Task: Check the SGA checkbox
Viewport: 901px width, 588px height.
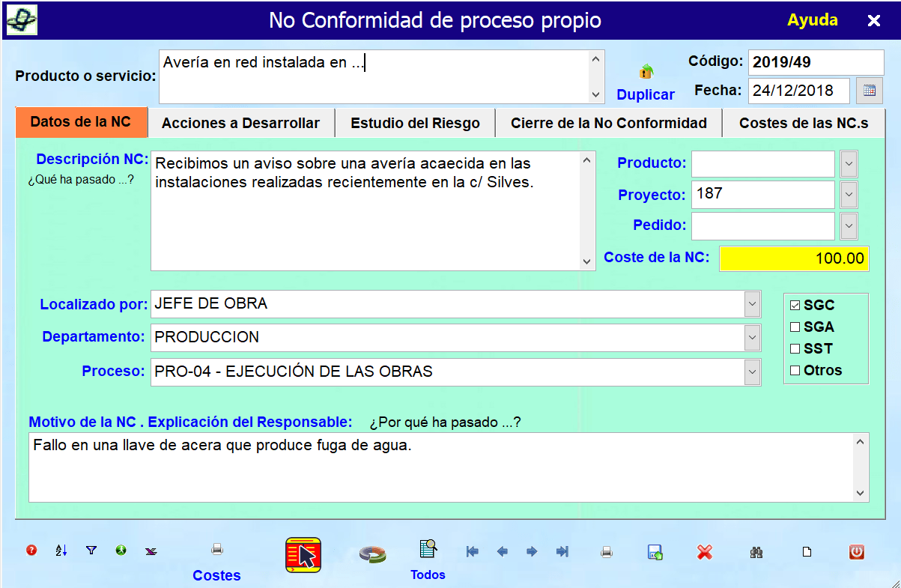Action: click(795, 327)
